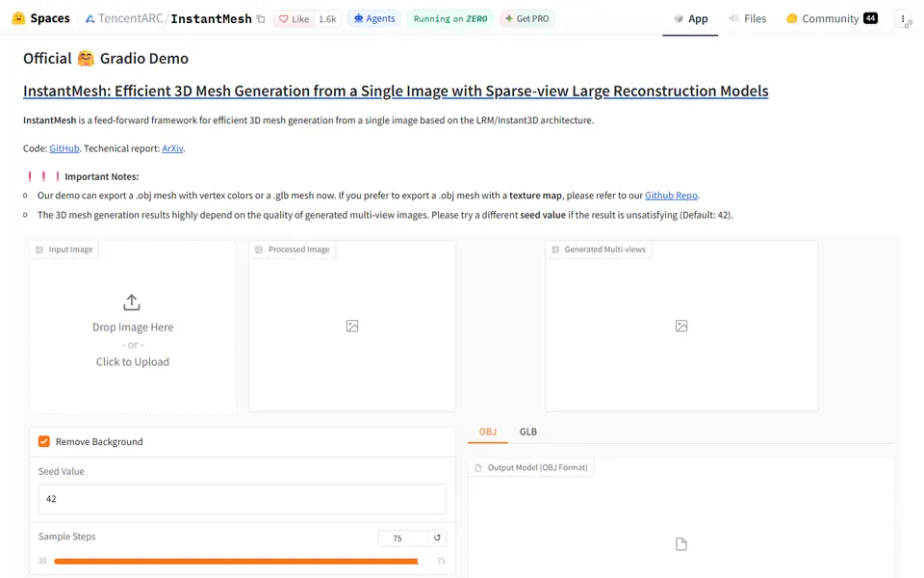Open the InstantMesh paper title heading link
This screenshot has width=924, height=578.
pos(396,91)
